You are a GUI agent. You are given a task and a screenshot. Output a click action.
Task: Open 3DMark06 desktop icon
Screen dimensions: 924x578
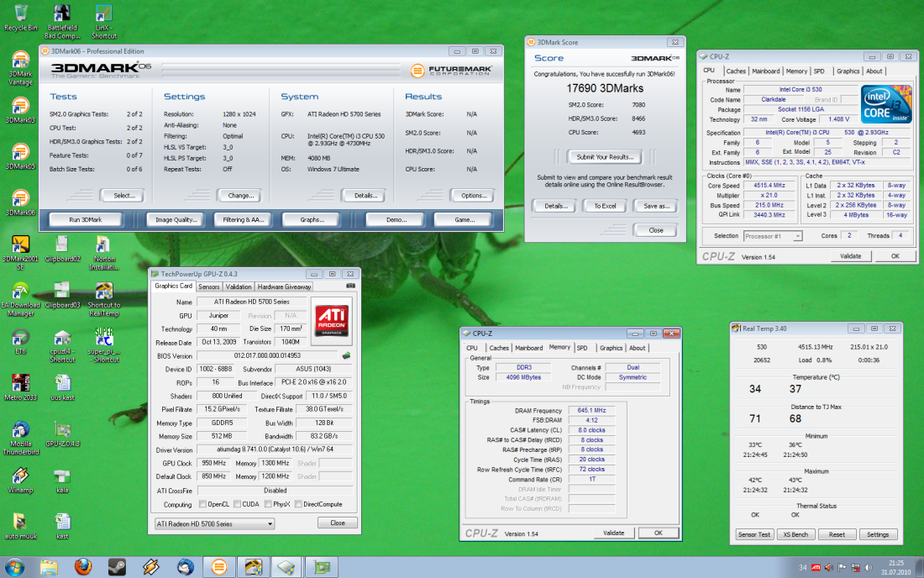[x=21, y=203]
